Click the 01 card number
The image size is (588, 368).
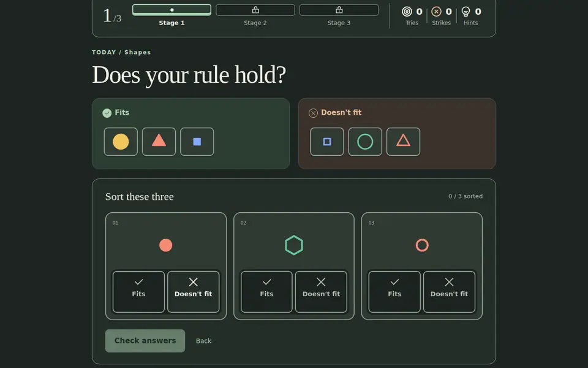click(x=115, y=223)
